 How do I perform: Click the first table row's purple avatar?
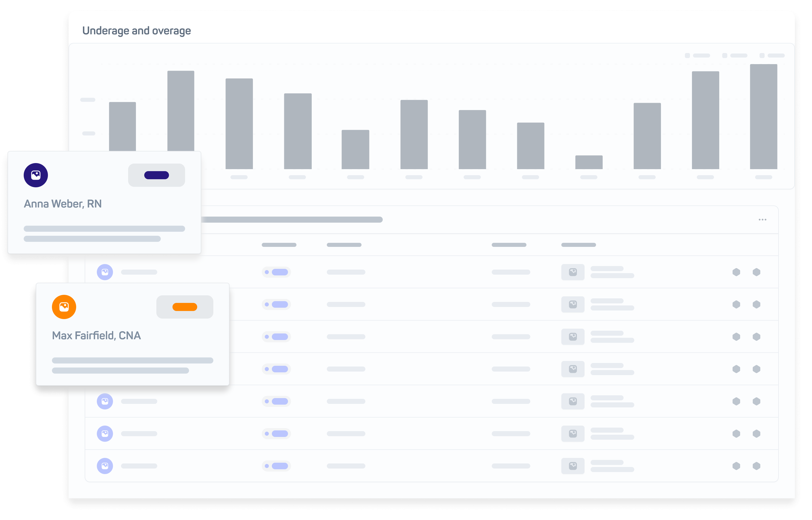point(105,272)
